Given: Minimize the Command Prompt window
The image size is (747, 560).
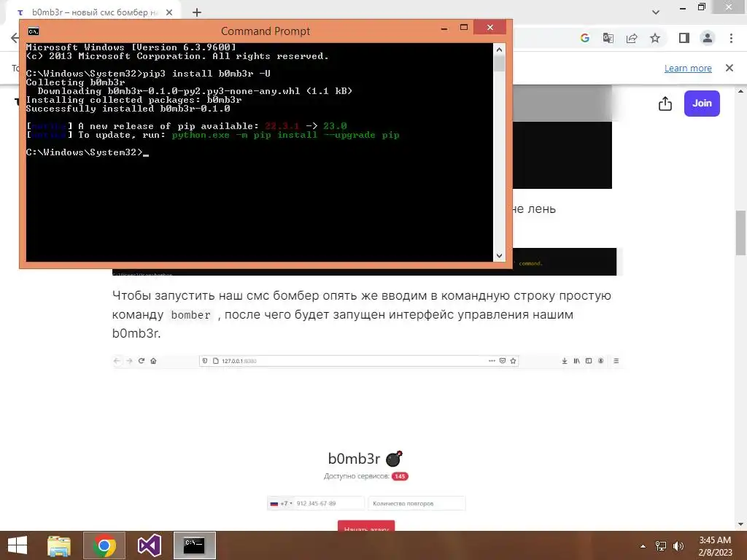Looking at the screenshot, I should [x=444, y=28].
